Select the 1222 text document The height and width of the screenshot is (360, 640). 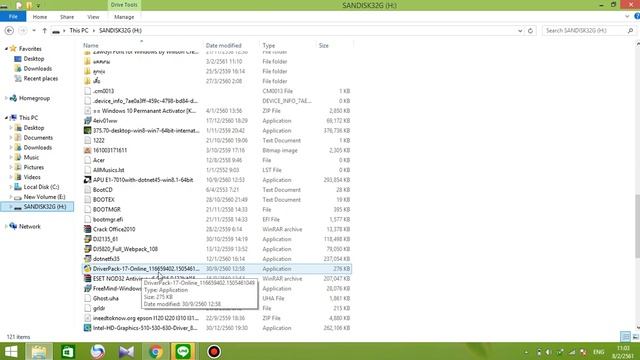click(217, 140)
